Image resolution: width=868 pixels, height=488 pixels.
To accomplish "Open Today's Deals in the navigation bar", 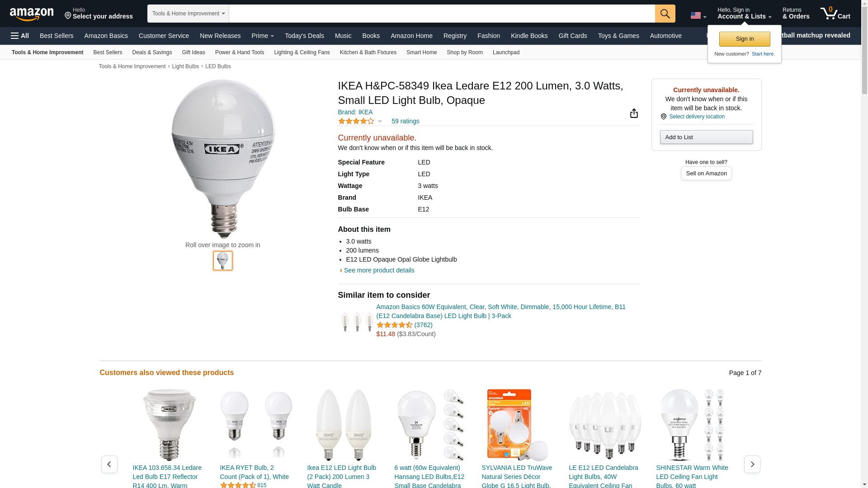I will pyautogui.click(x=304, y=36).
